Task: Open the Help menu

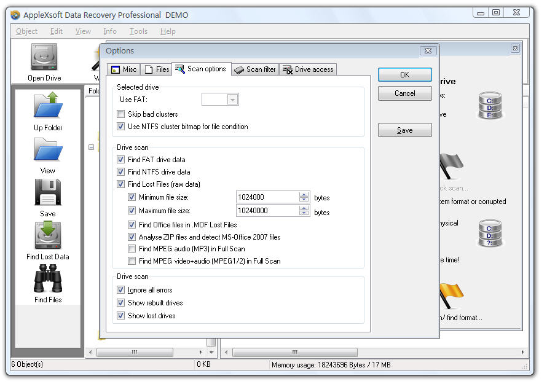Action: point(168,31)
